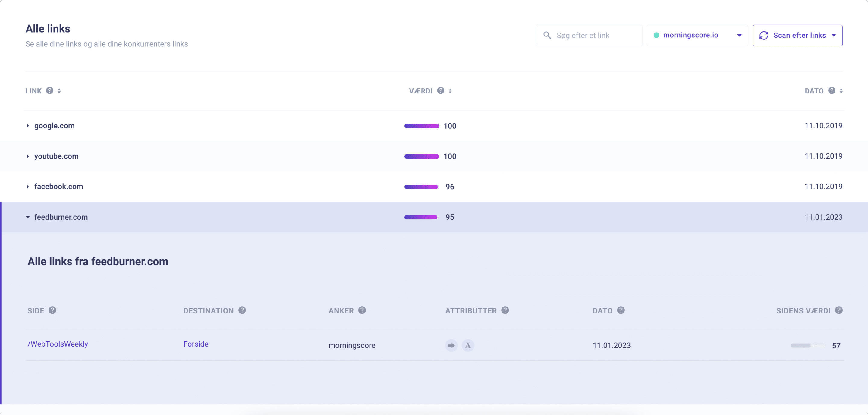
Task: Open help icon next to ATTRIBUTTER header
Action: 505,310
